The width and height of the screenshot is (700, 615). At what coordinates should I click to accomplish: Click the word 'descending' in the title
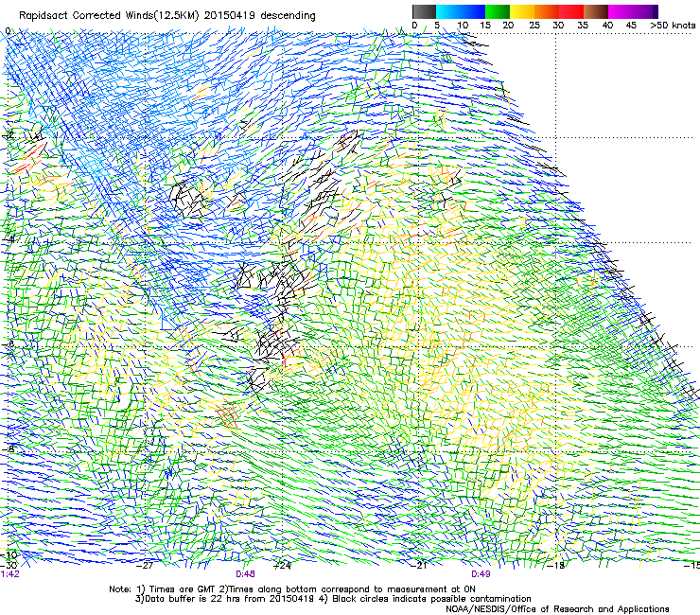(x=288, y=16)
